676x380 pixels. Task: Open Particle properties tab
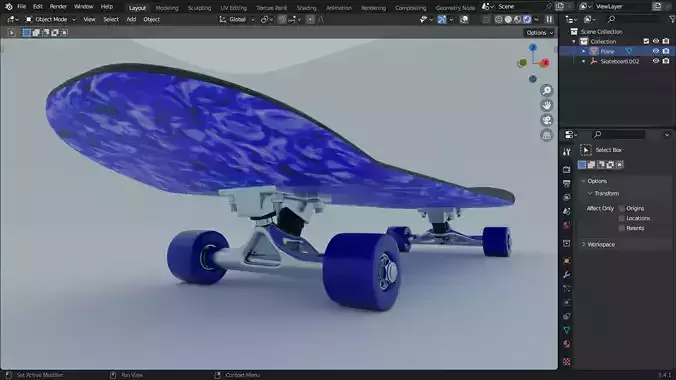tap(566, 289)
